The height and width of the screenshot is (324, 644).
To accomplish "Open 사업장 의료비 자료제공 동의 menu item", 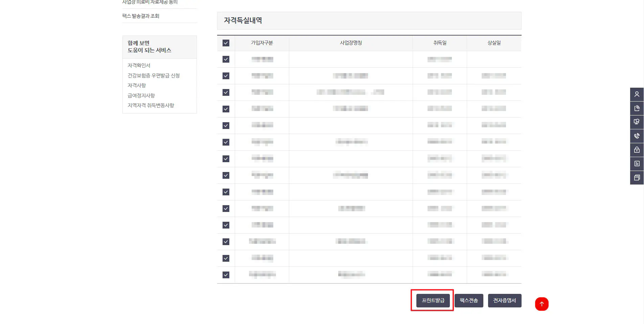I will (x=150, y=2).
